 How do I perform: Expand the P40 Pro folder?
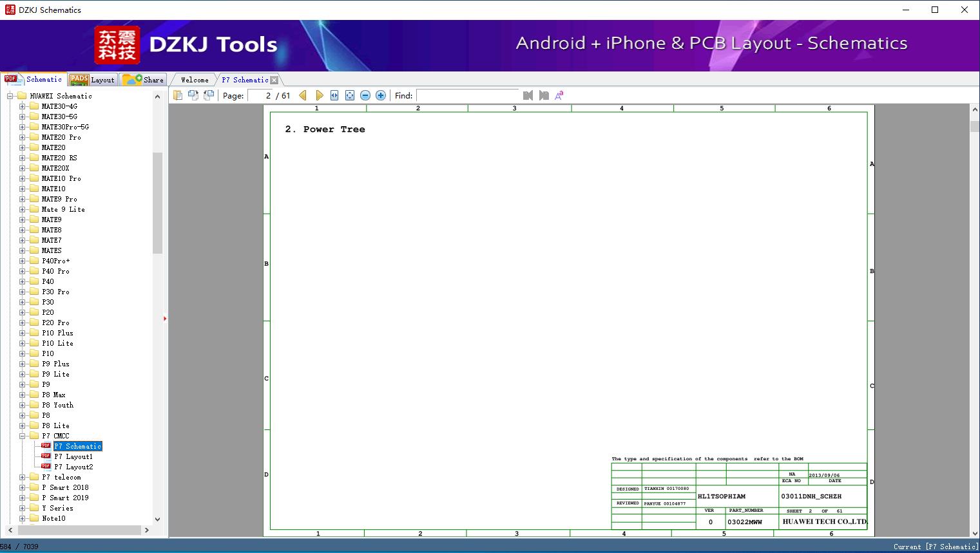point(23,271)
